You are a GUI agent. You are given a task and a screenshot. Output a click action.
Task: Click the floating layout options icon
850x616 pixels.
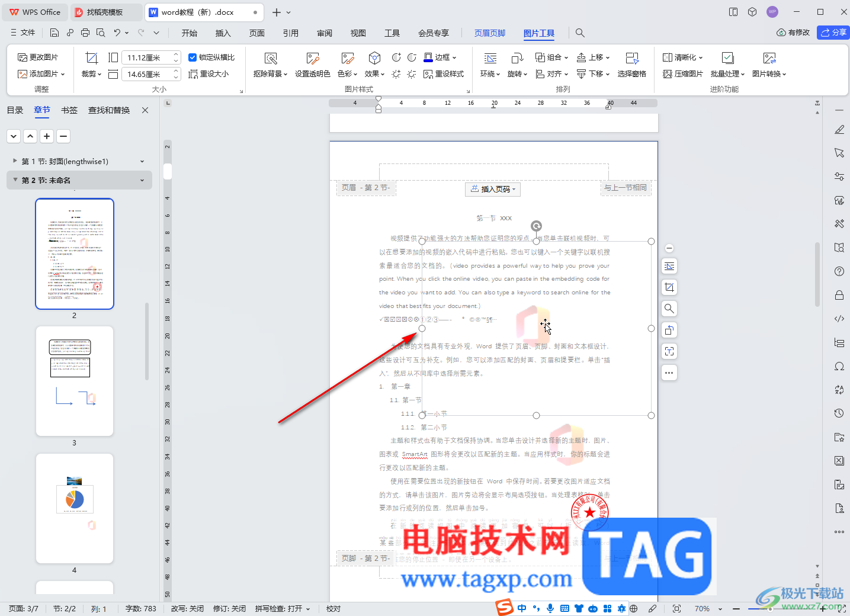[x=669, y=267]
